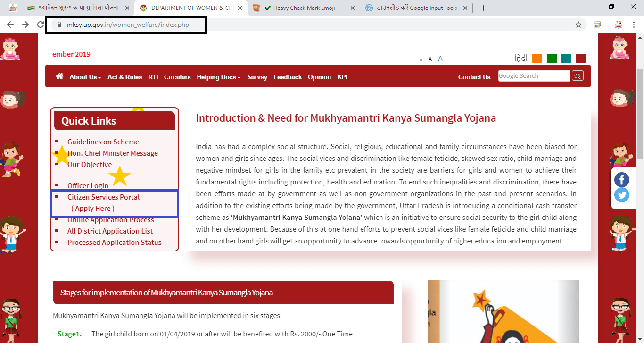Click the Google Search input field
Viewport: 644px width, 343px height.
coord(534,75)
